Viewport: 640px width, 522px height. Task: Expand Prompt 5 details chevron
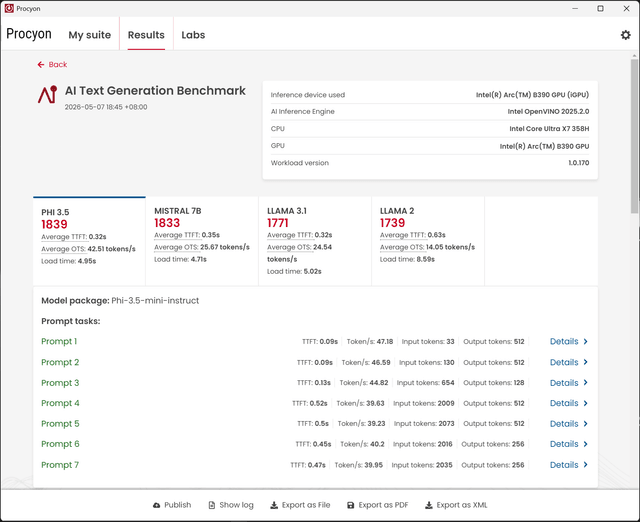click(x=585, y=424)
